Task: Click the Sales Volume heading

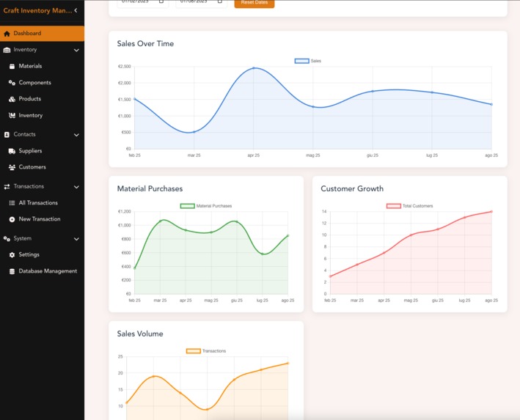Action: [x=140, y=334]
